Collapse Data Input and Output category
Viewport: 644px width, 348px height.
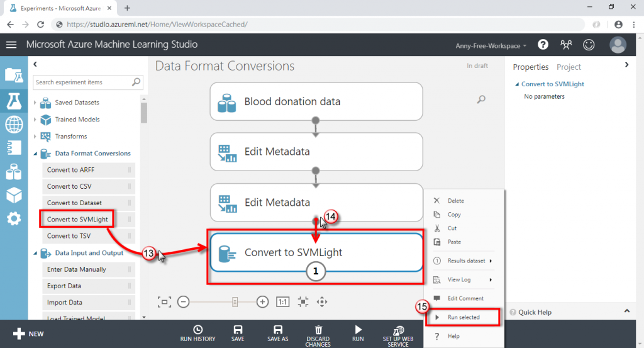(x=35, y=253)
